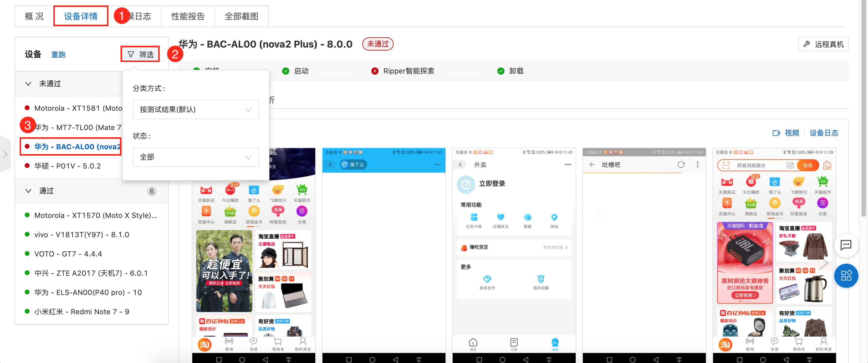The height and width of the screenshot is (363, 868).
Task: Open the 概况 overview tab
Action: pyautogui.click(x=34, y=16)
